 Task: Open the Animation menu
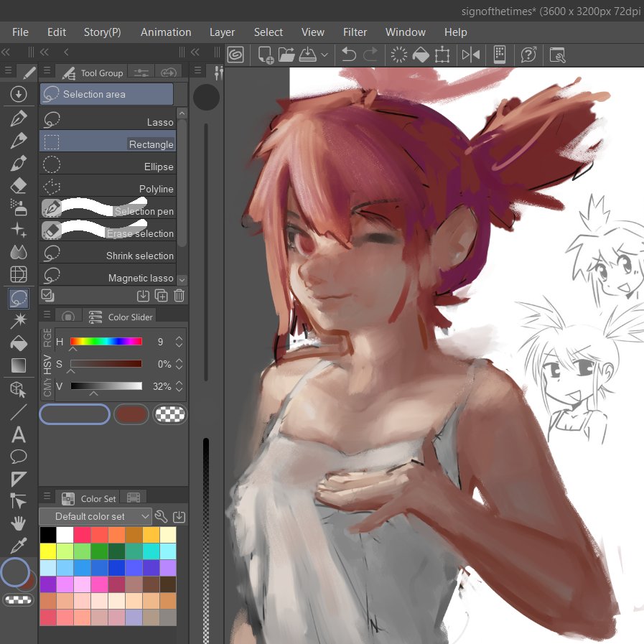click(x=166, y=32)
